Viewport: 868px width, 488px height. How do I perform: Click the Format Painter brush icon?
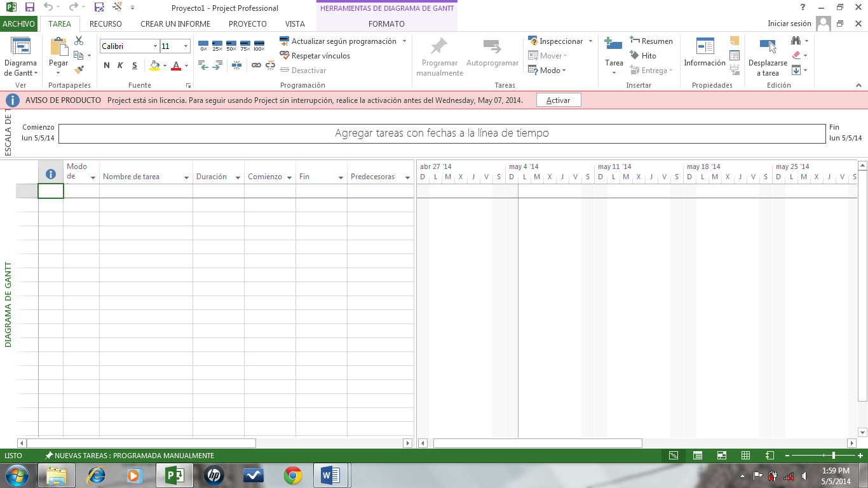79,70
